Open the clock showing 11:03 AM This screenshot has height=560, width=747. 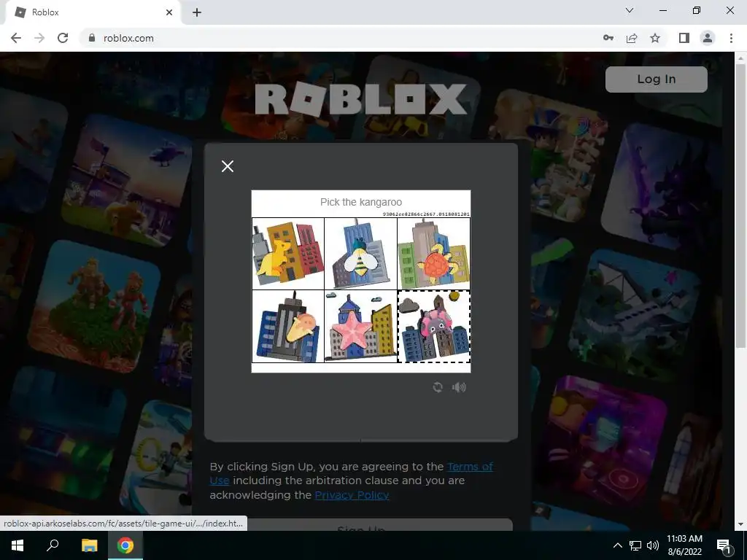[x=684, y=545]
